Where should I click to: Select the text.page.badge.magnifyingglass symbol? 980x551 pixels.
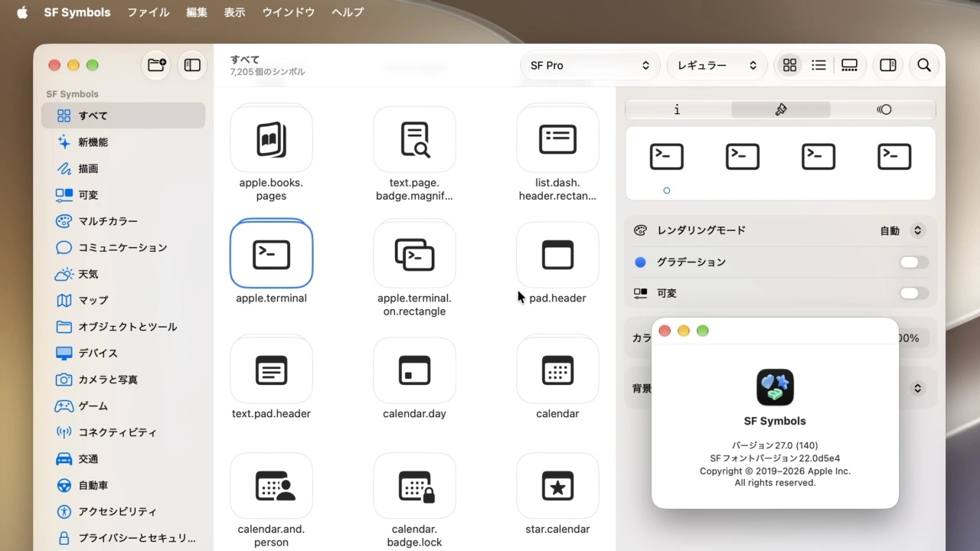414,139
